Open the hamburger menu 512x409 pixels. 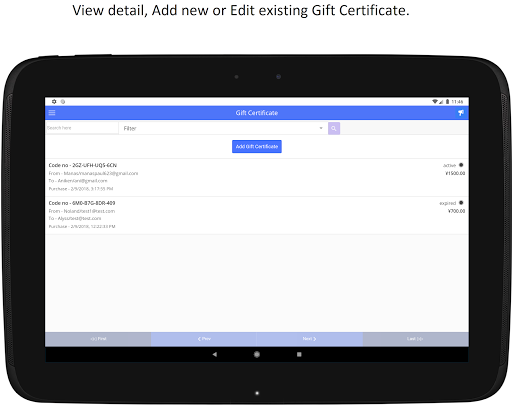52,113
